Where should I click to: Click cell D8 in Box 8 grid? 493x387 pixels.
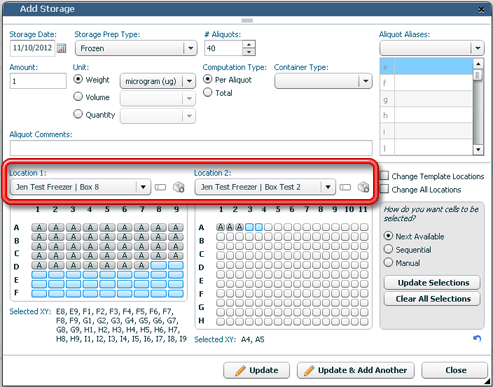click(158, 265)
